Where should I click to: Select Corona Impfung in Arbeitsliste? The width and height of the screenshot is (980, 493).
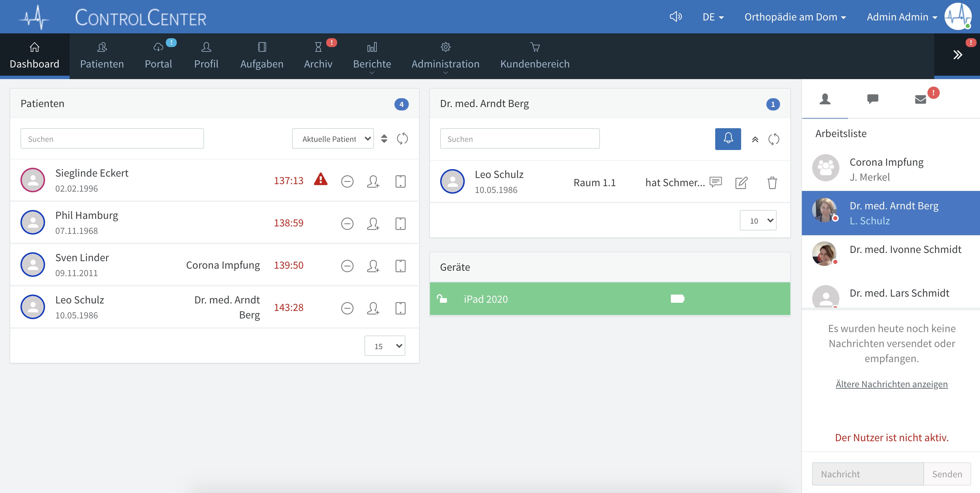click(891, 169)
